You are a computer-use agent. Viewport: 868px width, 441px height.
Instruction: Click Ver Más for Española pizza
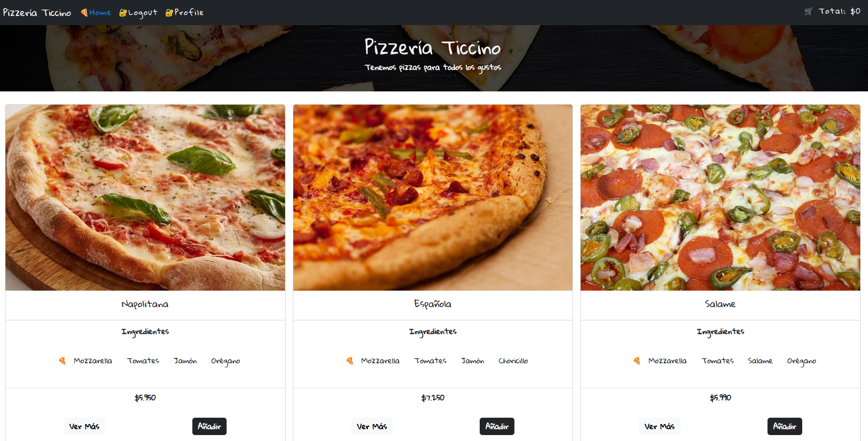coord(372,426)
